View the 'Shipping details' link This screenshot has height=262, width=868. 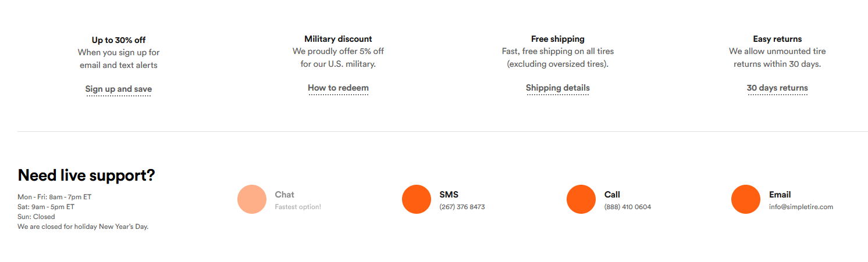(x=558, y=88)
